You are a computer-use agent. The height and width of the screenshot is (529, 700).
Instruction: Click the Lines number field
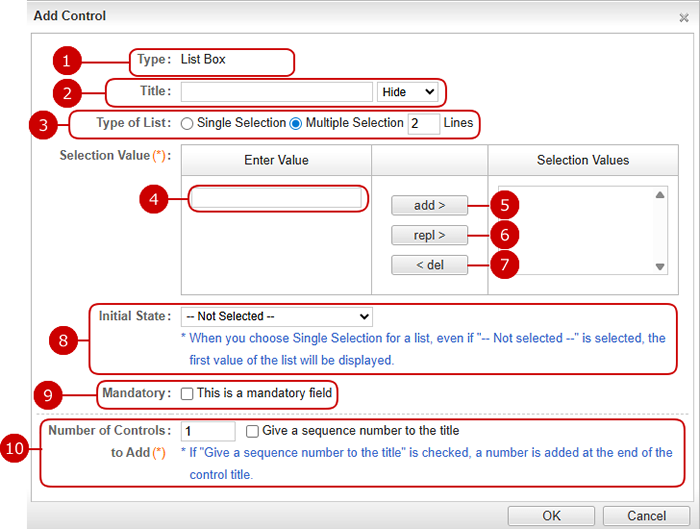(x=423, y=123)
